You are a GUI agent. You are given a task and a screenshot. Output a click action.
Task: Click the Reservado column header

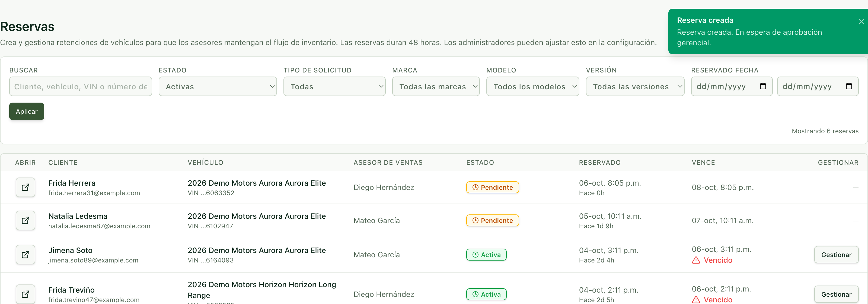pos(600,162)
